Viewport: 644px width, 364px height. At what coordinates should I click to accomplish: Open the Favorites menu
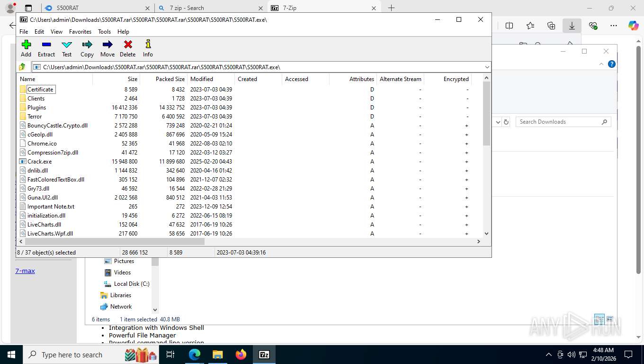tap(80, 32)
